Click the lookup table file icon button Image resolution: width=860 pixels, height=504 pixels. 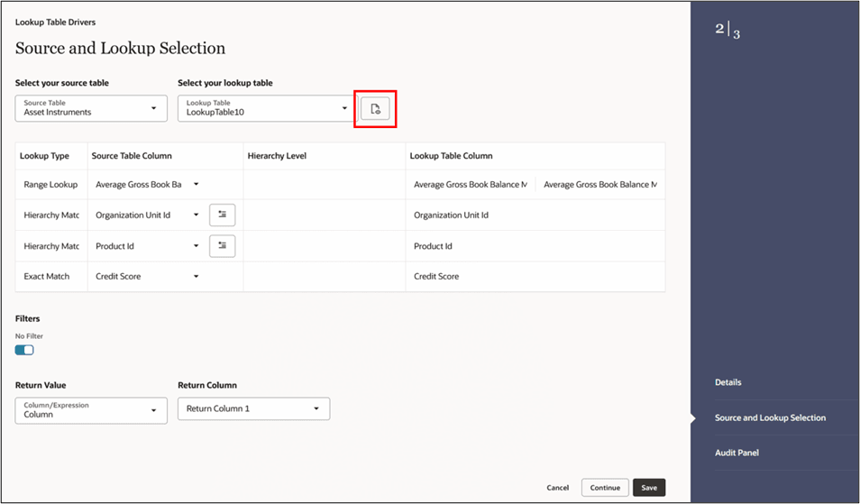tap(375, 109)
